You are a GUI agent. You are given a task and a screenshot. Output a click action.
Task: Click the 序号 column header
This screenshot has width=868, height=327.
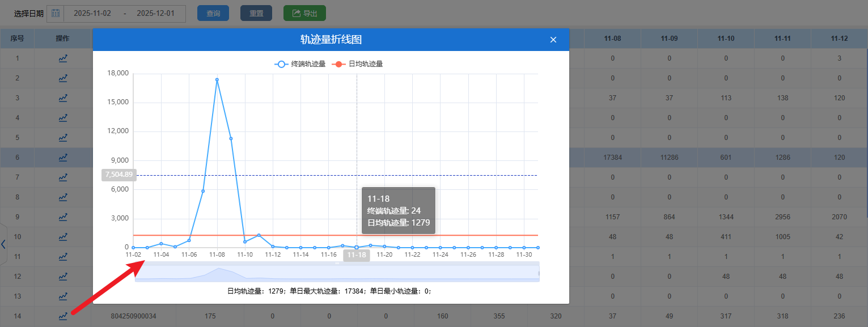[17, 39]
